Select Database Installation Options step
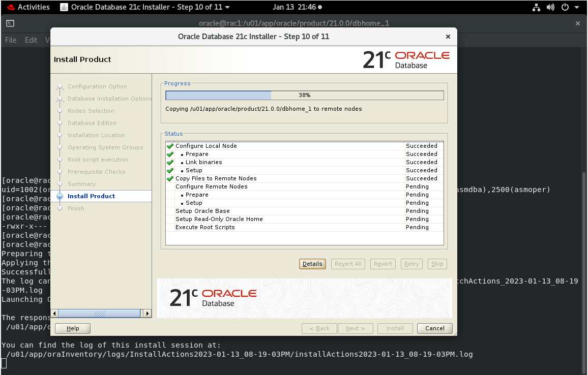 (x=109, y=99)
